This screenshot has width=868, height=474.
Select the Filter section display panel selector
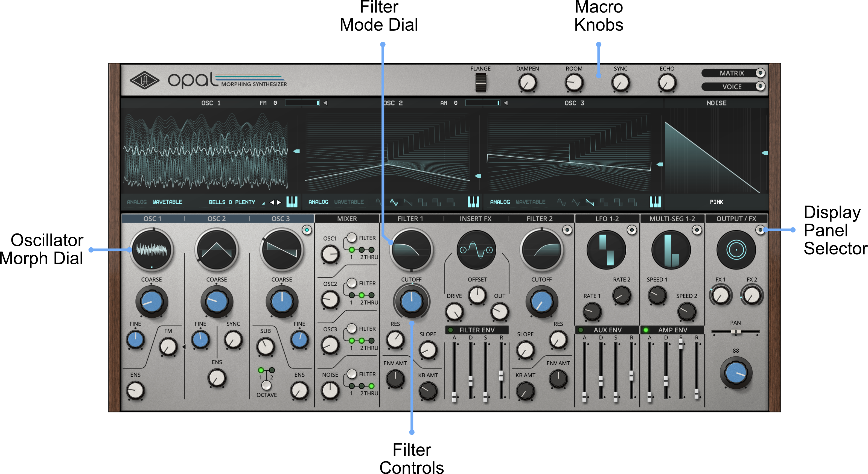(567, 230)
